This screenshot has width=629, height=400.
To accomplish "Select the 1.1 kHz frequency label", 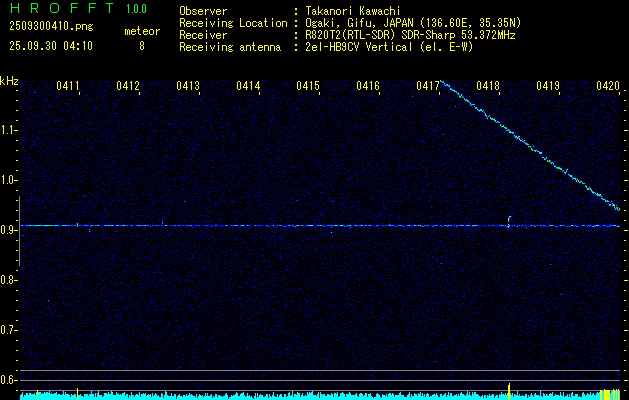I will coord(9,130).
